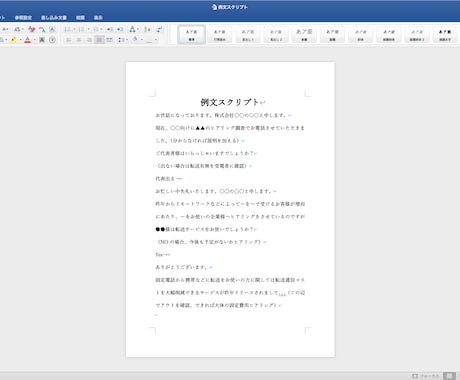Switch to print layout view in the status bar
The width and height of the screenshot is (460, 380).
pyautogui.click(x=449, y=376)
